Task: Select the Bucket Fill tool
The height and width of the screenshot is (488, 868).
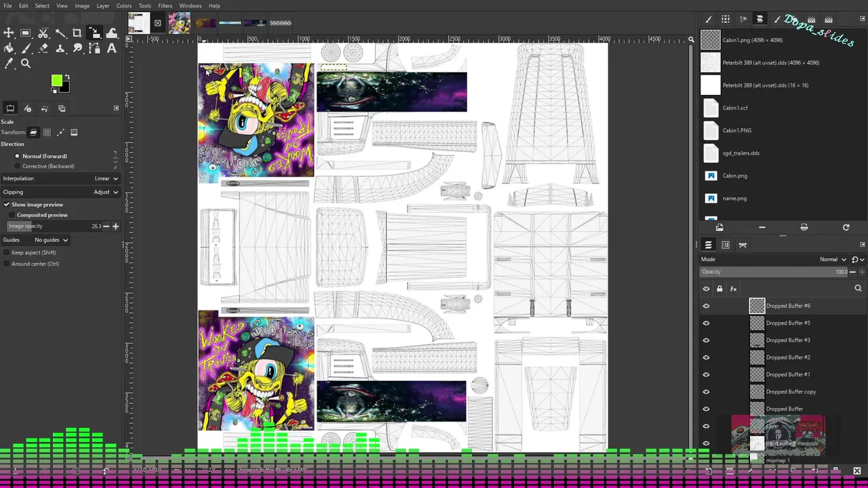Action: 9,48
